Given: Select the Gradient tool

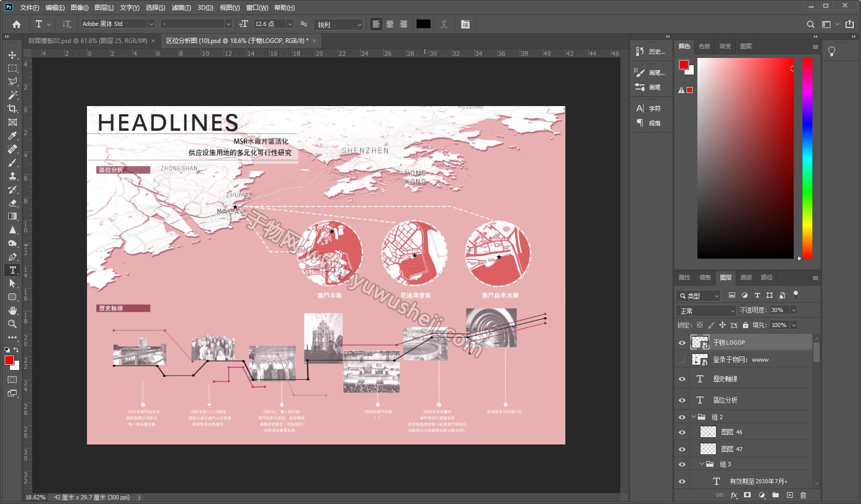Looking at the screenshot, I should tap(12, 216).
